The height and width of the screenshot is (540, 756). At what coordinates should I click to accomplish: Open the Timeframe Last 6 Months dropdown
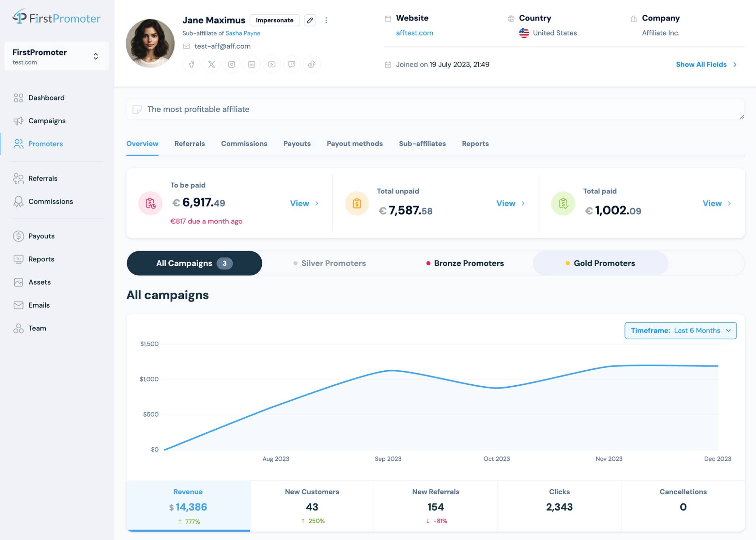(680, 330)
